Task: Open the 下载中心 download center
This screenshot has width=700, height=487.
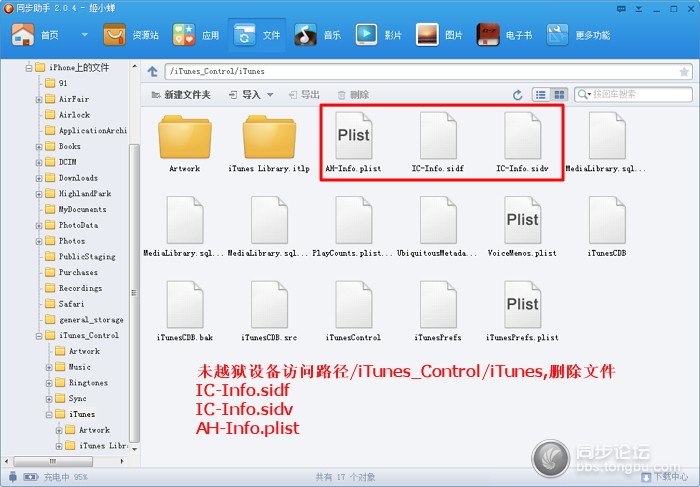Action: coord(665,477)
